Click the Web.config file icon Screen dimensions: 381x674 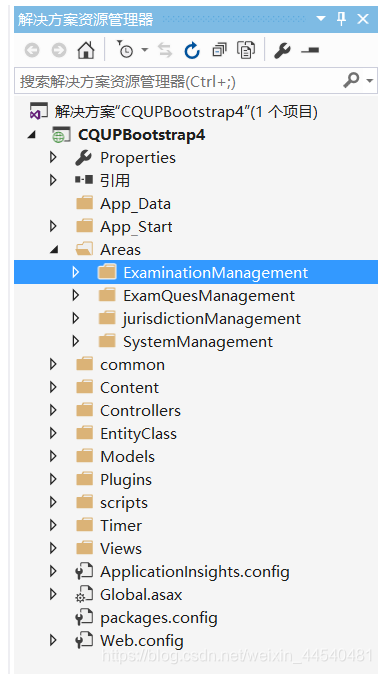(x=84, y=640)
